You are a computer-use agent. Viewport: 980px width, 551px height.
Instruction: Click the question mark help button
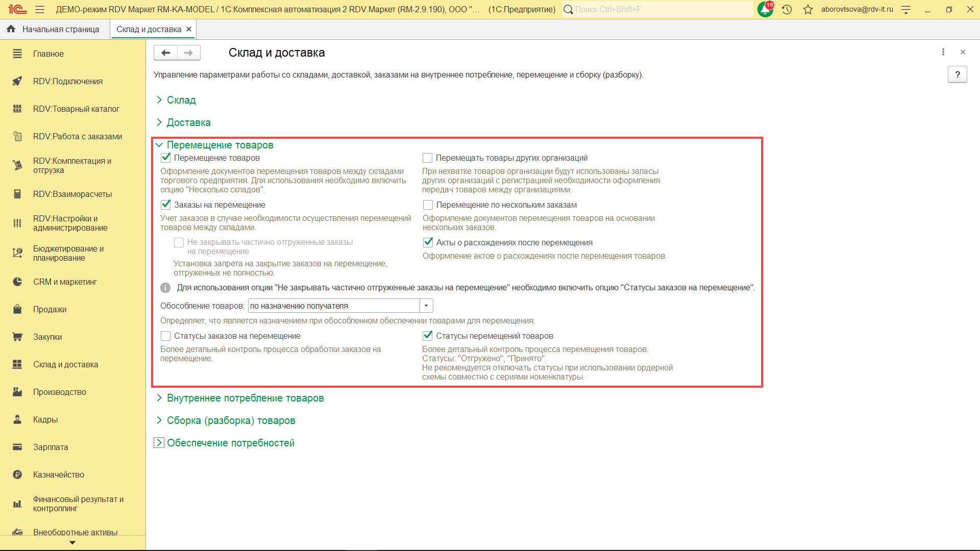point(957,74)
